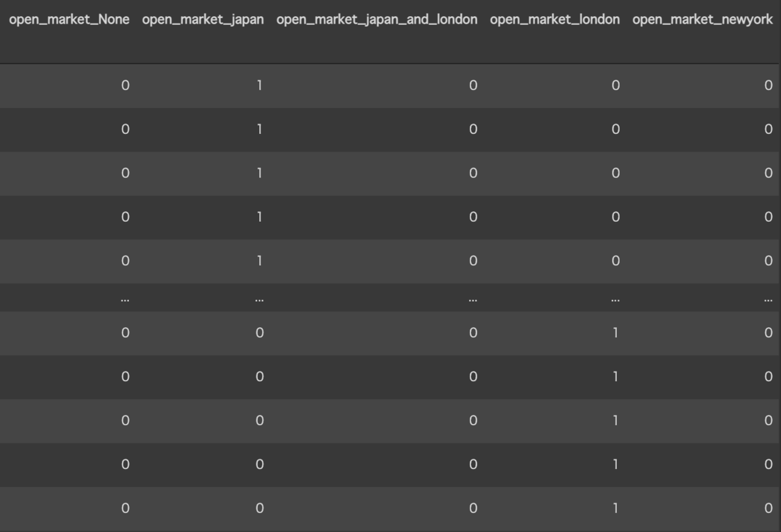Select the open_market_japan column header
This screenshot has height=532, width=781.
202,20
